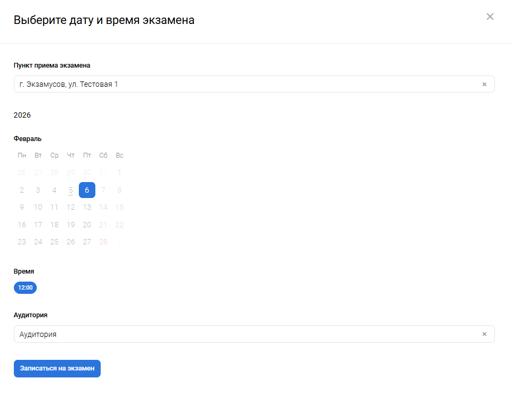Pick February 27 in the calendar
This screenshot has width=513, height=420.
coord(87,242)
